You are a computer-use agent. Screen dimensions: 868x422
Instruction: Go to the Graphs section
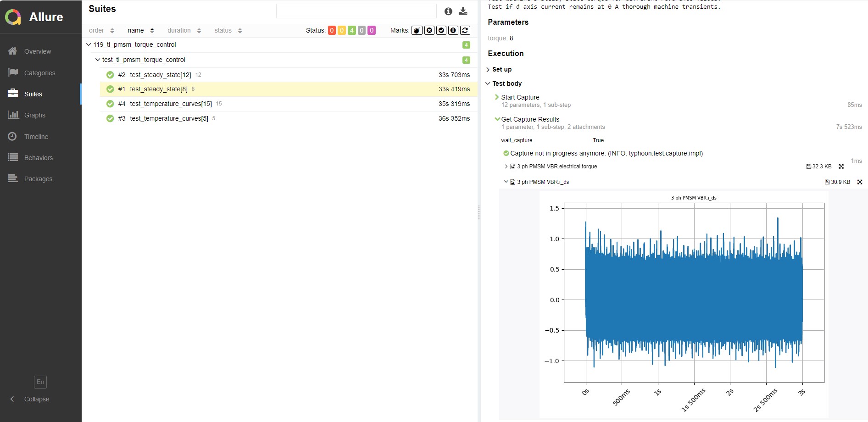[34, 115]
